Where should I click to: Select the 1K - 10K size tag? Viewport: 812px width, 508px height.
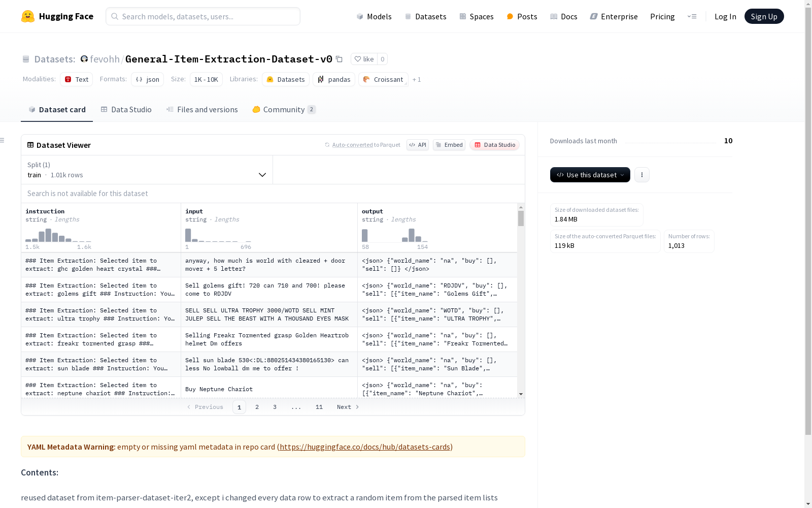(206, 79)
